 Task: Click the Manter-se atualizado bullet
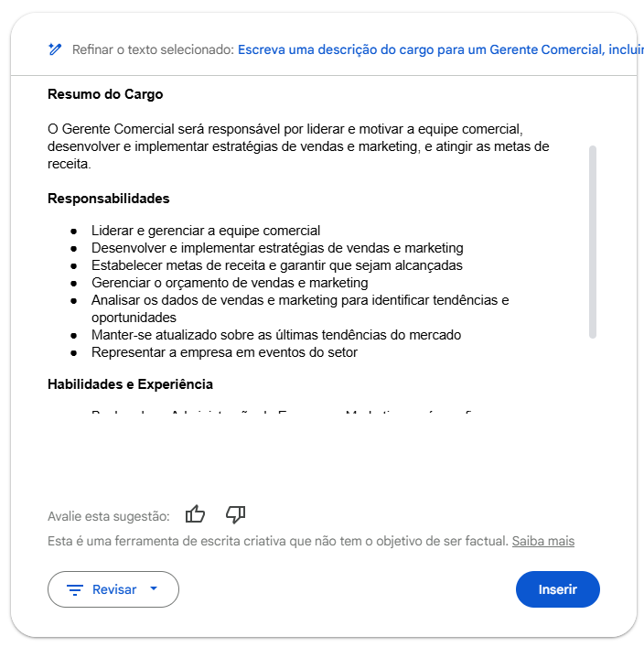point(275,335)
